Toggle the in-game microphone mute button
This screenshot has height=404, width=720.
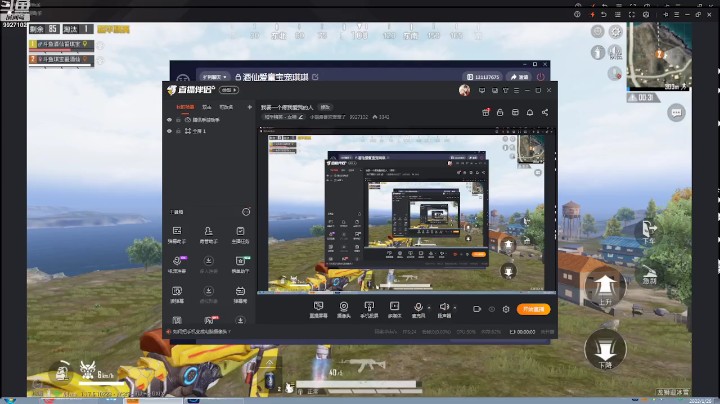(614, 73)
